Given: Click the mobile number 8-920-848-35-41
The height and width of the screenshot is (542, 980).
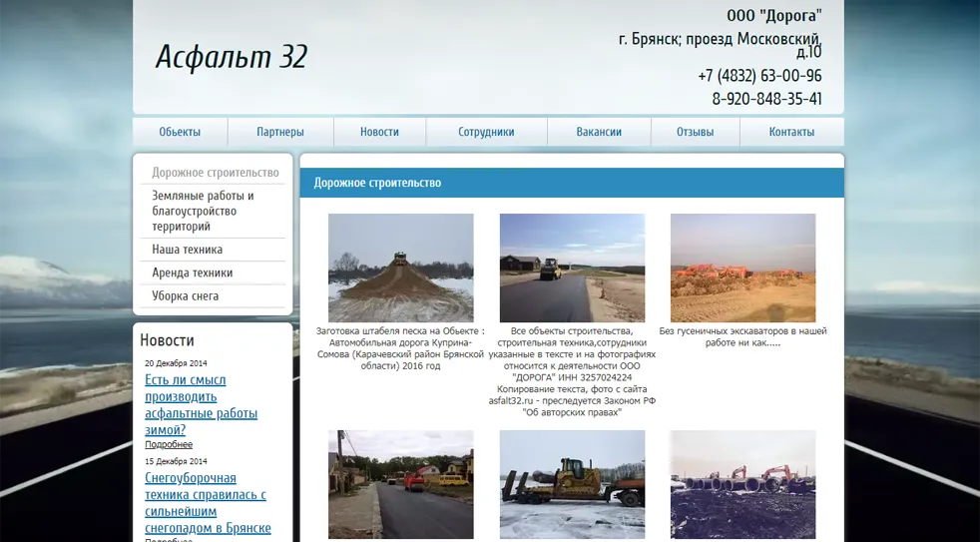Looking at the screenshot, I should click(x=766, y=99).
